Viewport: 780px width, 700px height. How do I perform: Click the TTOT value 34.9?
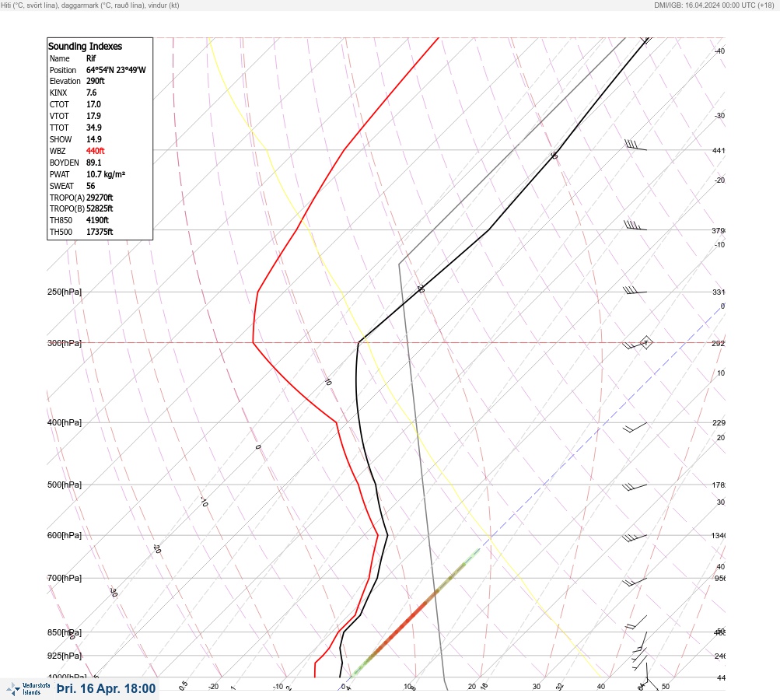tap(94, 128)
